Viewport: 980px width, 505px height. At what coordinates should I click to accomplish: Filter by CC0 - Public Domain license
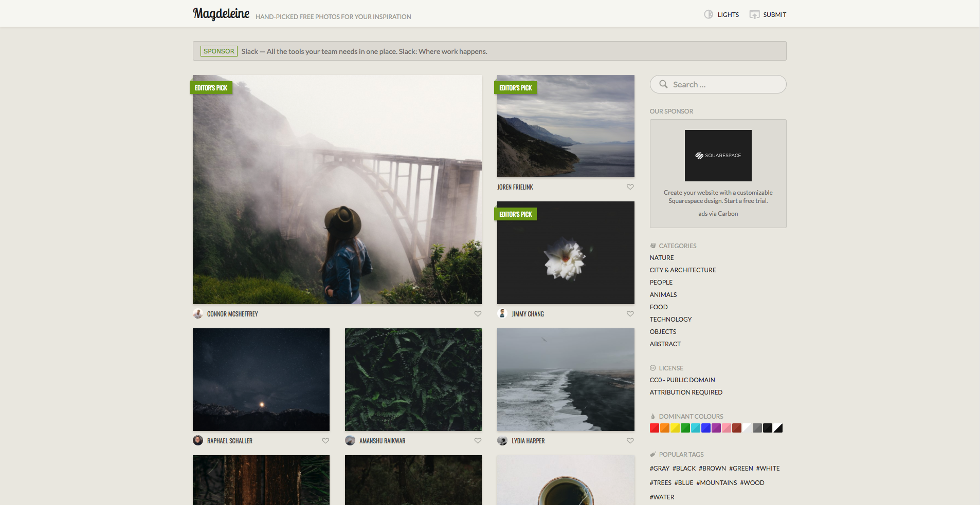682,380
